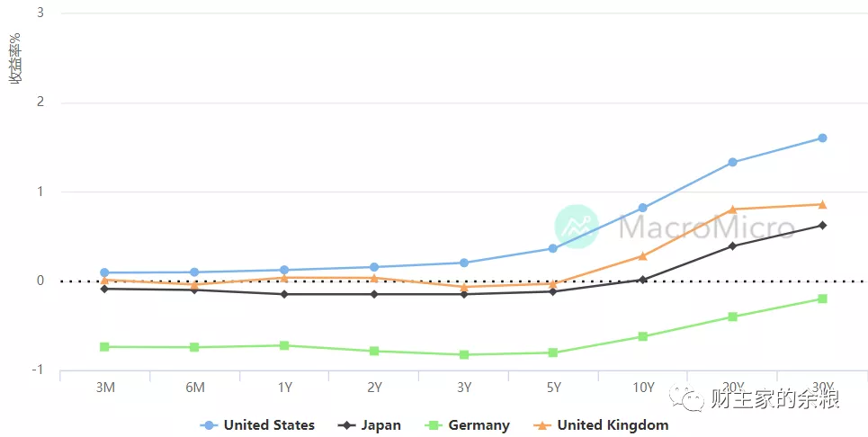The width and height of the screenshot is (868, 437).
Task: Click the 5Y maturity axis label
Action: [x=553, y=388]
